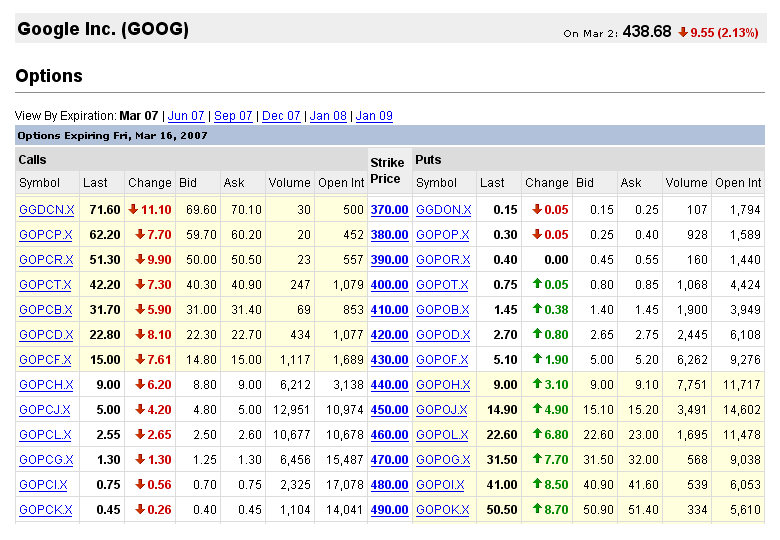The width and height of the screenshot is (780, 540).
Task: Open put option symbol GGDON.X
Action: (x=444, y=210)
